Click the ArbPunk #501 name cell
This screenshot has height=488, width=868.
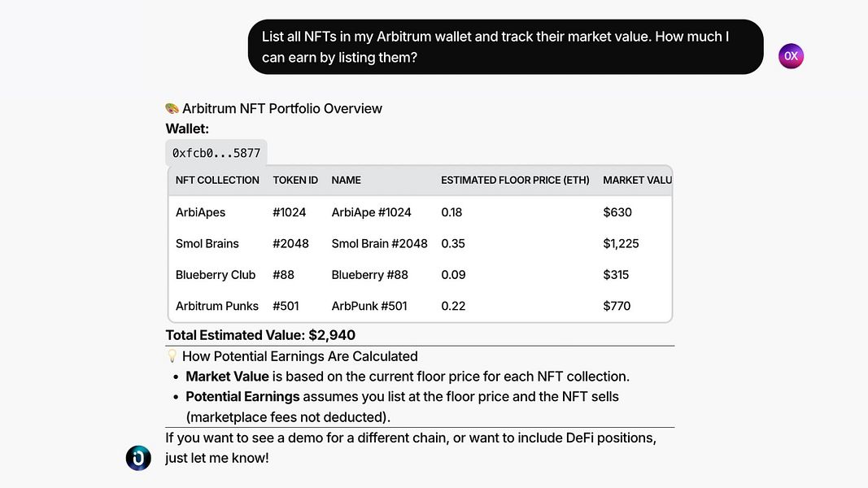point(369,306)
